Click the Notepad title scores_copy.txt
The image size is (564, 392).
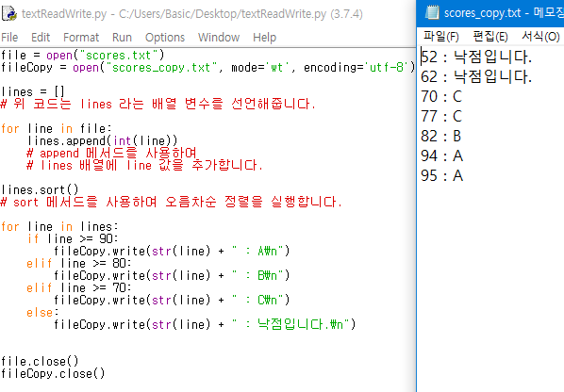482,13
